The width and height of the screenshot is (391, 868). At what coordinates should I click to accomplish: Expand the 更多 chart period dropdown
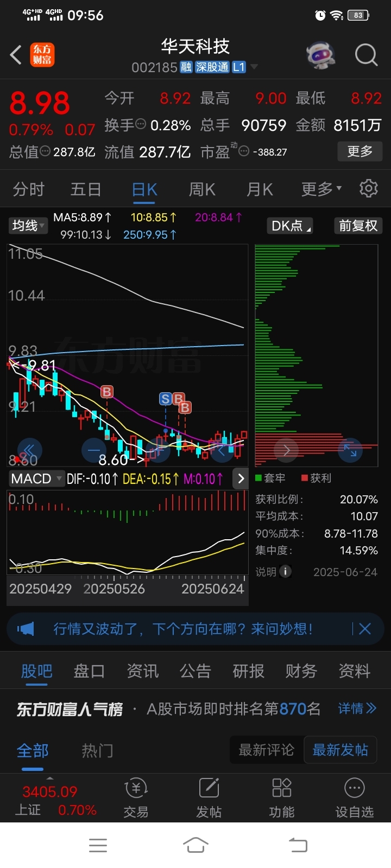tap(322, 189)
